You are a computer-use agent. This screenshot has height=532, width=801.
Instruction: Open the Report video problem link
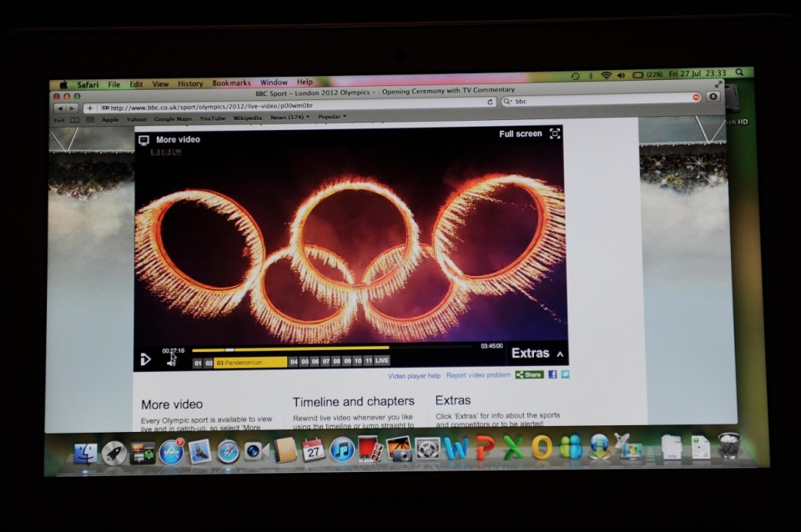(x=478, y=374)
